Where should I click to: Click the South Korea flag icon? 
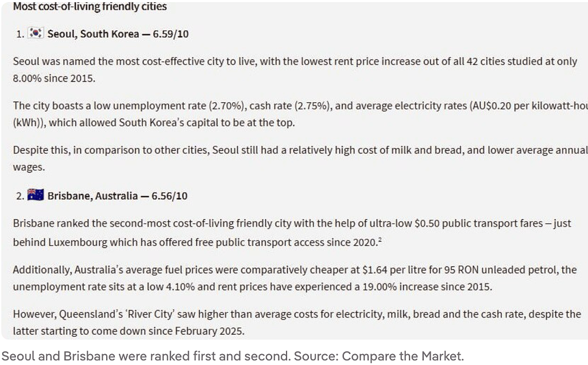pyautogui.click(x=36, y=33)
